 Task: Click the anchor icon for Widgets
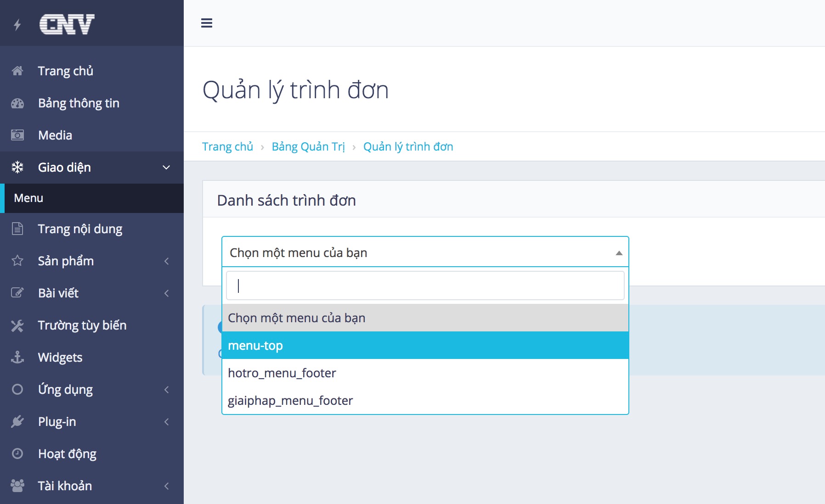click(17, 357)
